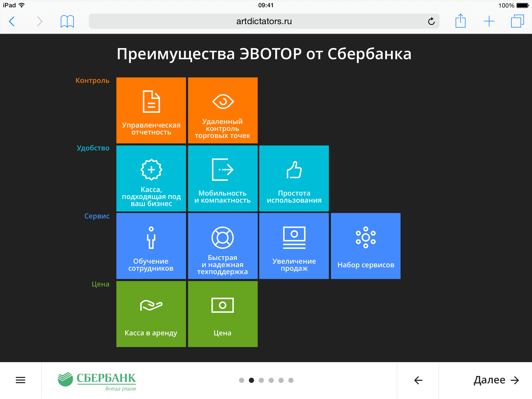The image size is (532, 399).
Task: Open the Касса в аренду tile
Action: 151,314
